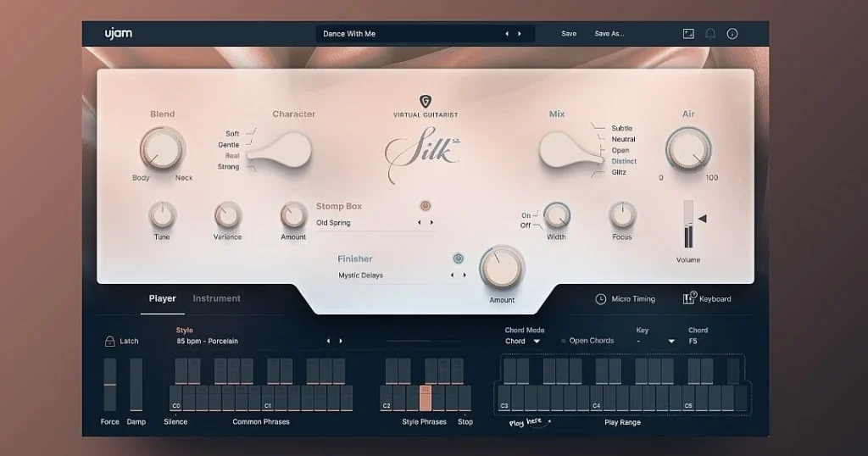
Task: Select Gentle character option
Action: coord(229,144)
